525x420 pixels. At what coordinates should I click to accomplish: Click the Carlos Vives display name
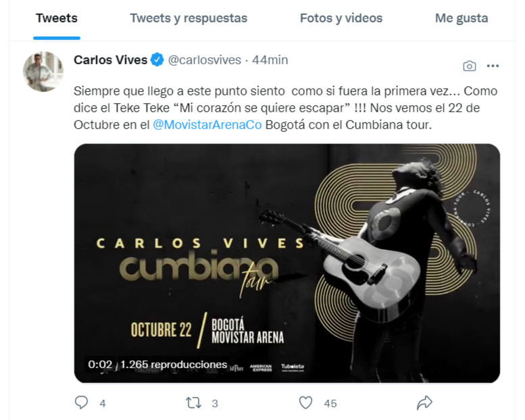111,60
